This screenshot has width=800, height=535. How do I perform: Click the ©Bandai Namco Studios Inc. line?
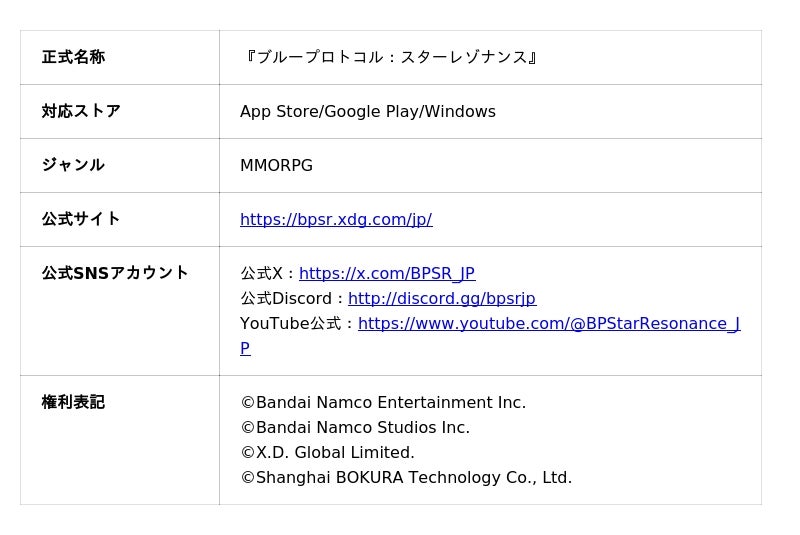tap(354, 428)
